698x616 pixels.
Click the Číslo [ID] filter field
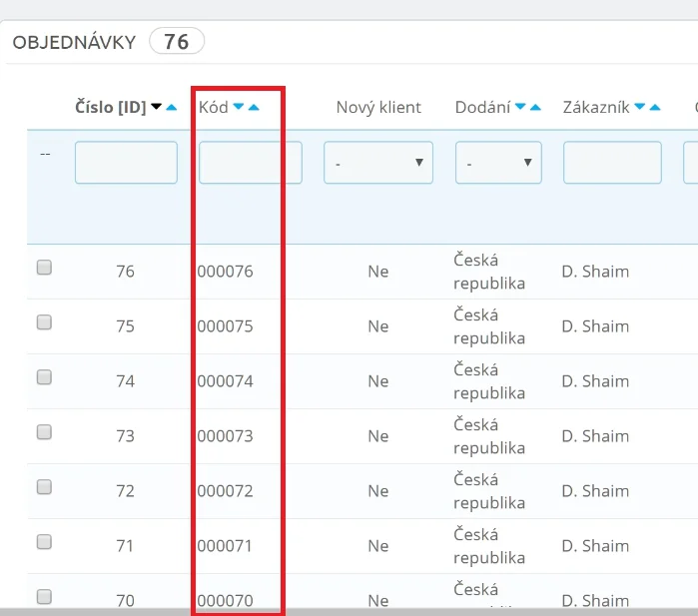click(x=126, y=163)
